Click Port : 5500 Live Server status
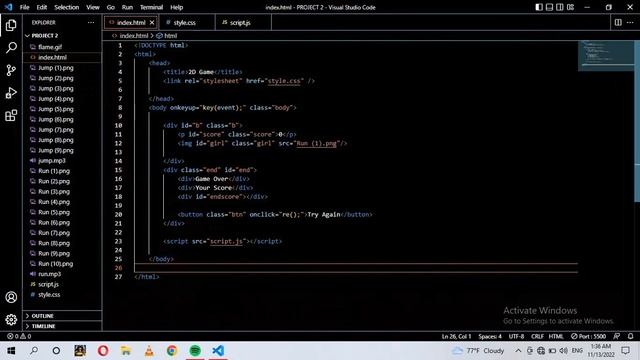This screenshot has width=640, height=360. pos(588,336)
